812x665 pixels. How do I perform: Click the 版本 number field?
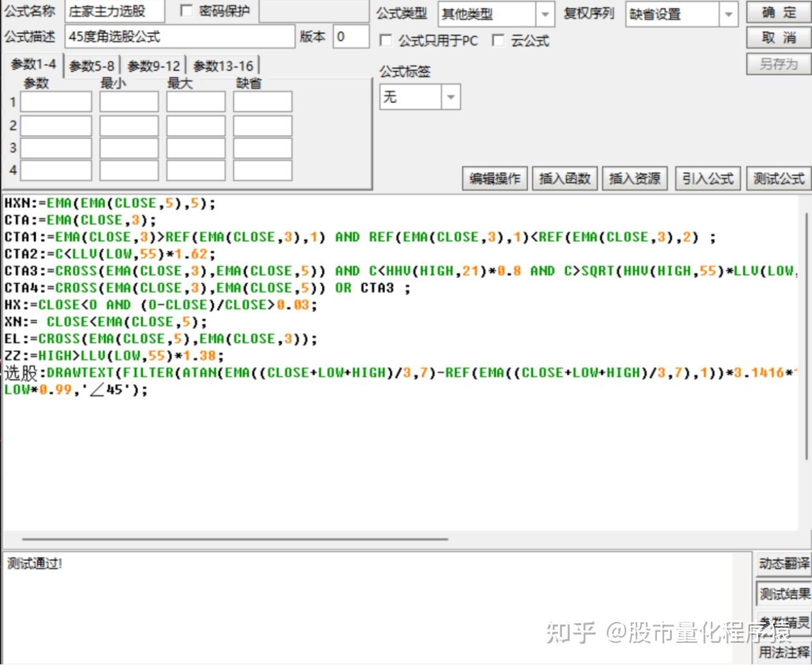click(x=351, y=37)
